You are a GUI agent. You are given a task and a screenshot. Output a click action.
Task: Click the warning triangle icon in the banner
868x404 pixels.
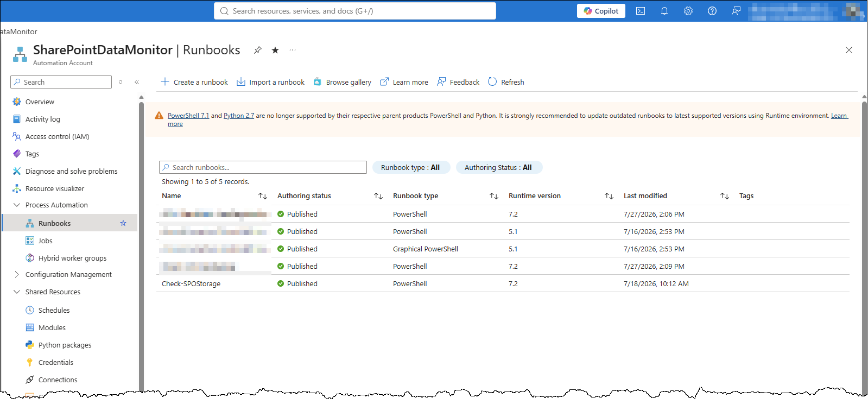[159, 116]
